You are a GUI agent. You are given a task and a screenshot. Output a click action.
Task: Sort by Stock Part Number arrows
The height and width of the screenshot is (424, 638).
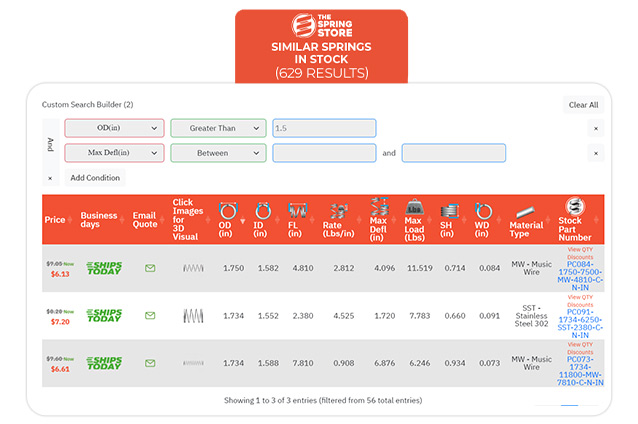596,220
